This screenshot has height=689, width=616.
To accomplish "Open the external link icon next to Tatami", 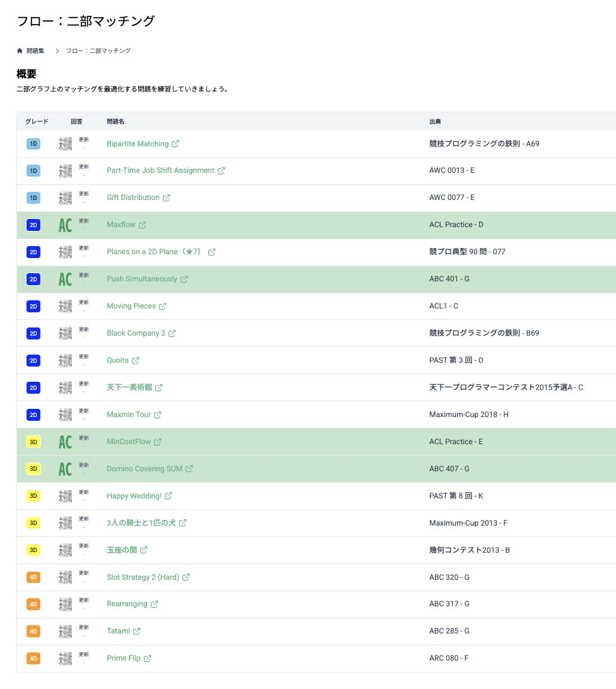I will (137, 632).
